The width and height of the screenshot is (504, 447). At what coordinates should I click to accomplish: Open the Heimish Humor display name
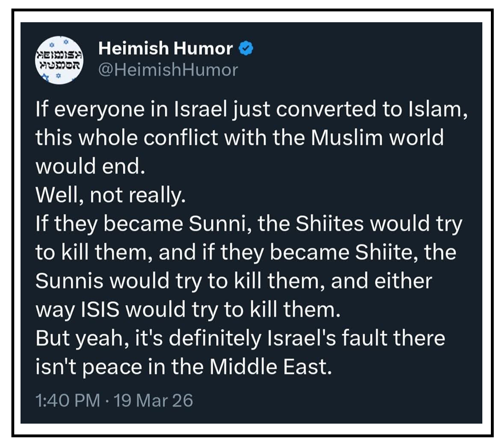click(x=165, y=49)
